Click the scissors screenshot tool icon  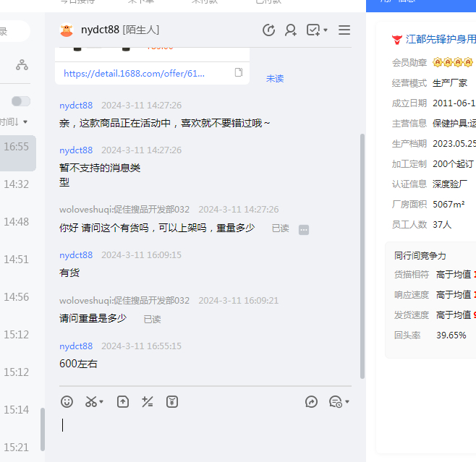91,401
